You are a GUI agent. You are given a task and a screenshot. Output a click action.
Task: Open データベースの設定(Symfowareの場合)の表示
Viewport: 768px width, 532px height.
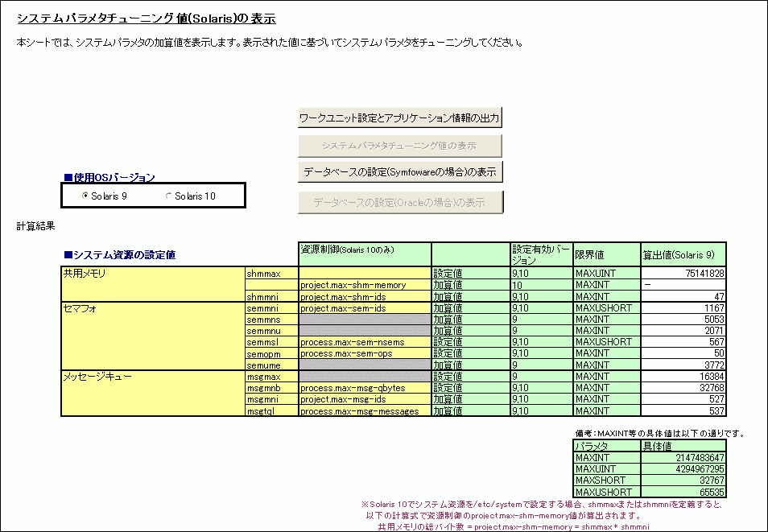click(x=400, y=171)
